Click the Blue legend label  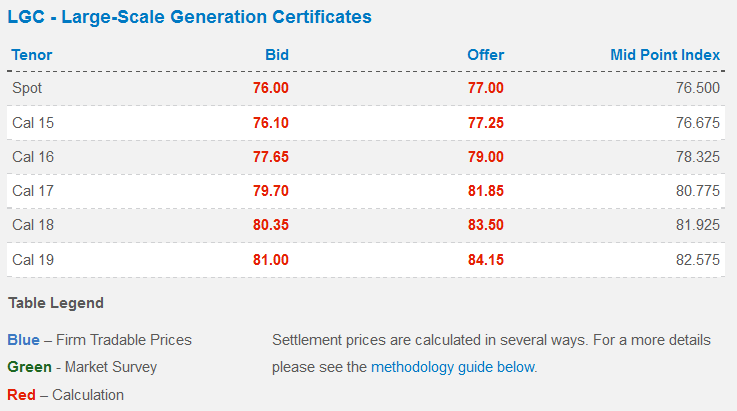[x=23, y=340]
